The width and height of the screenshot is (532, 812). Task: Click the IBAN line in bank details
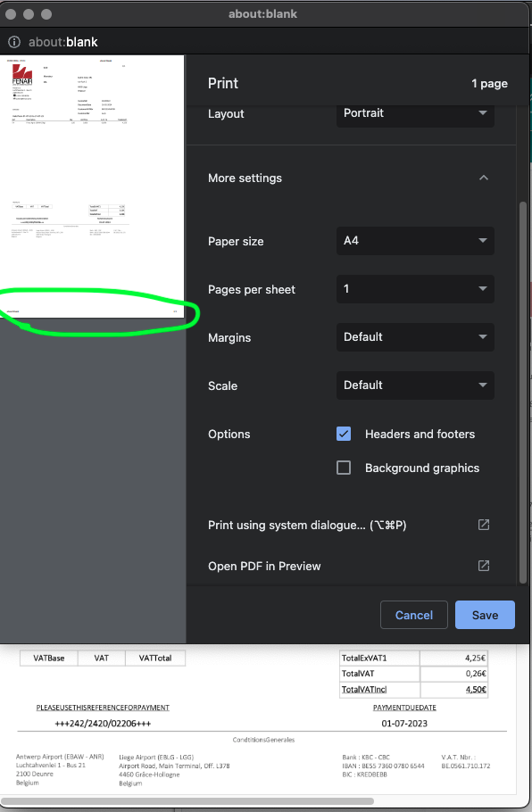(383, 766)
